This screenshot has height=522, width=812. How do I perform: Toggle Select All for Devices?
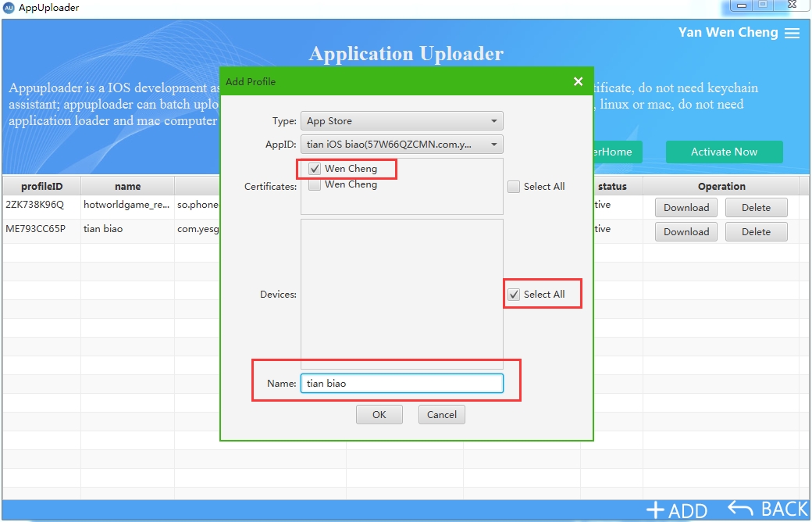pos(514,295)
